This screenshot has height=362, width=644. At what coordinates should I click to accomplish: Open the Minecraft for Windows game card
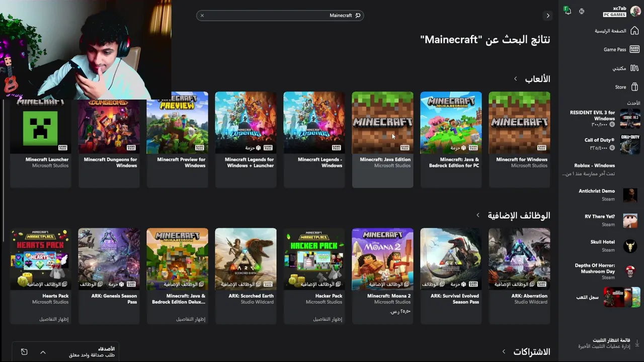point(519,139)
